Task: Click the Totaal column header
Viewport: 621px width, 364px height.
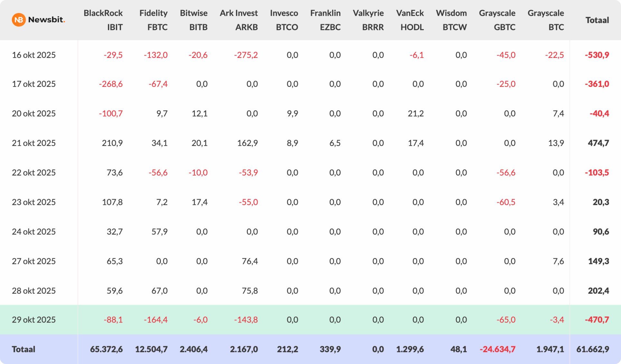Action: point(597,20)
